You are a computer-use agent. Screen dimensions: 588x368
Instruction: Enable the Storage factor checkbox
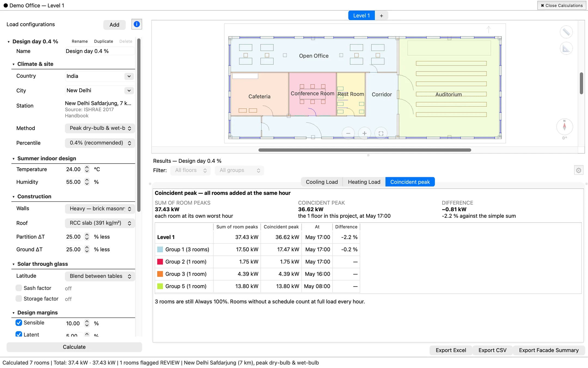click(19, 298)
